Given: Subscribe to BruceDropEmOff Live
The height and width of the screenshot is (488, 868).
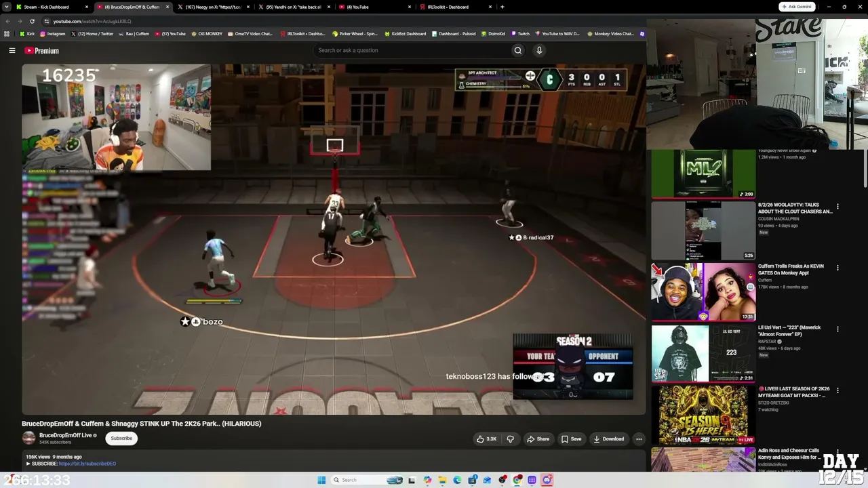Looking at the screenshot, I should 121,438.
